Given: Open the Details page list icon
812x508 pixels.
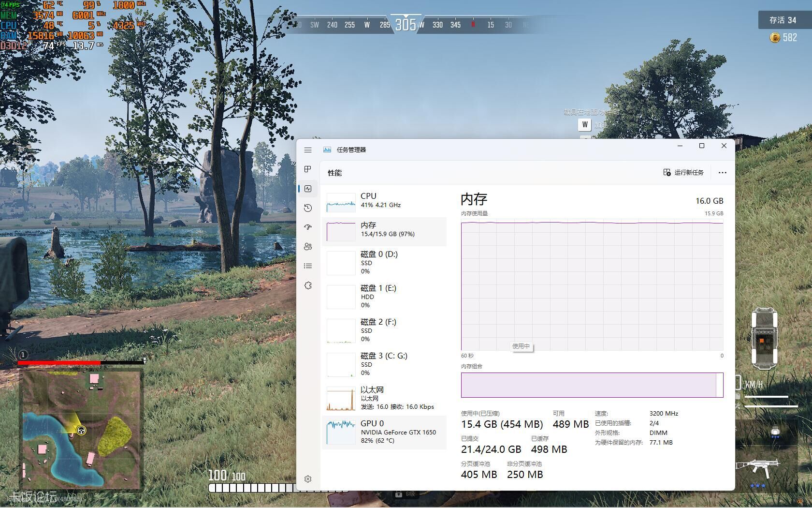Looking at the screenshot, I should tap(308, 266).
